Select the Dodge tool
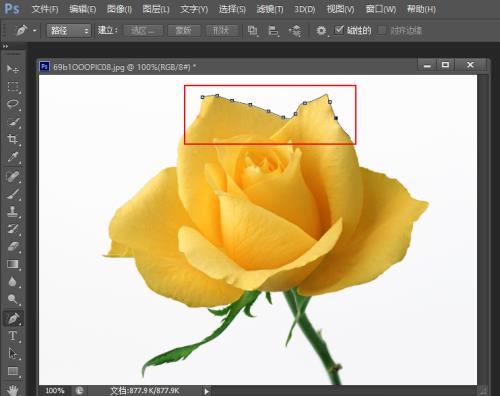The width and height of the screenshot is (500, 396). tap(13, 299)
